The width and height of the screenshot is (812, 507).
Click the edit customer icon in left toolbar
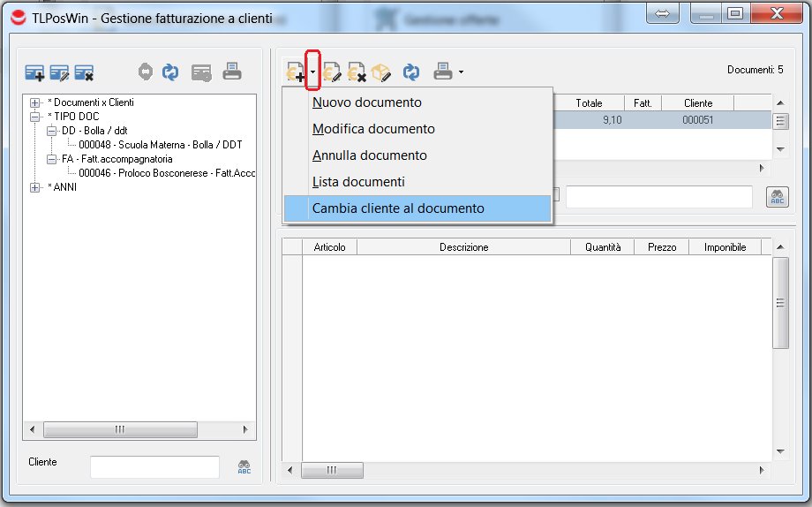(x=59, y=72)
